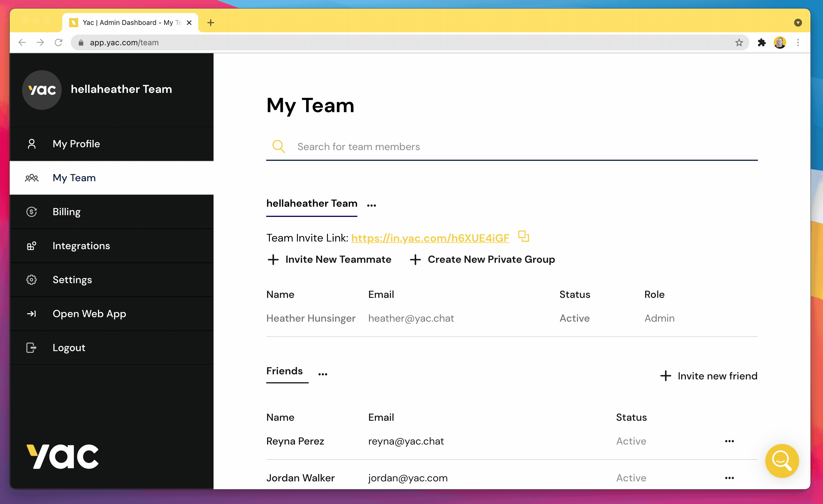Click the plus icon beside Invite New Teammate
The image size is (823, 504).
(273, 260)
